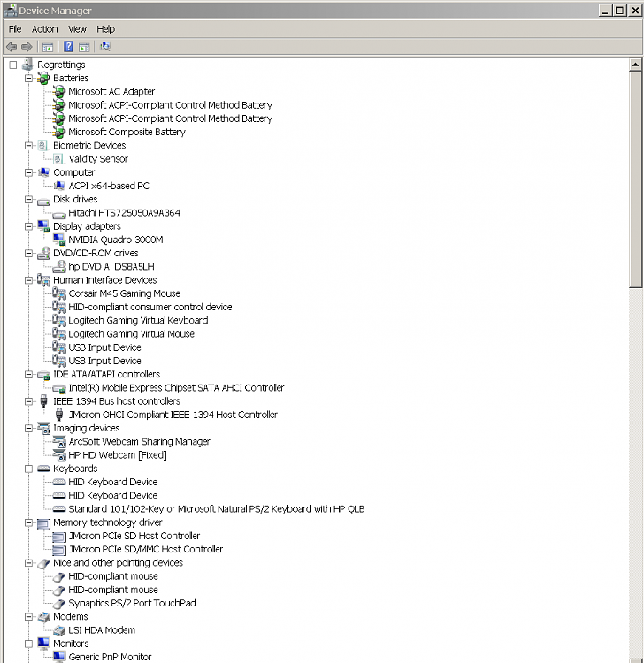Click the Regrettings computer root icon

[27, 65]
